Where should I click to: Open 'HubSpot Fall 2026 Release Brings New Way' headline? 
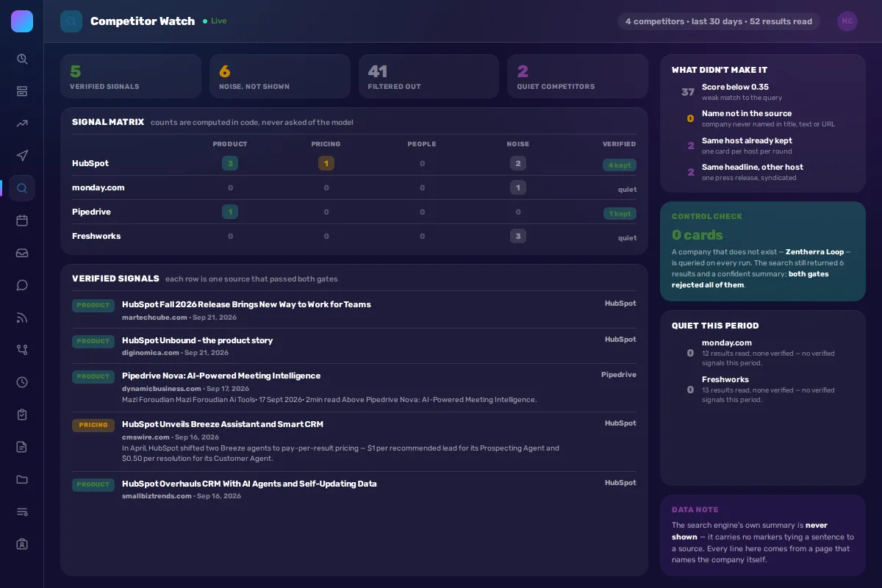(x=246, y=304)
